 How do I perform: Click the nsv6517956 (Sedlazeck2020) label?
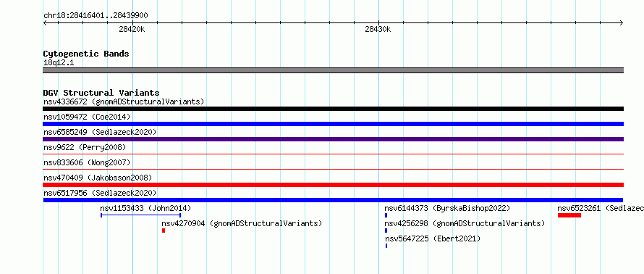coord(100,193)
